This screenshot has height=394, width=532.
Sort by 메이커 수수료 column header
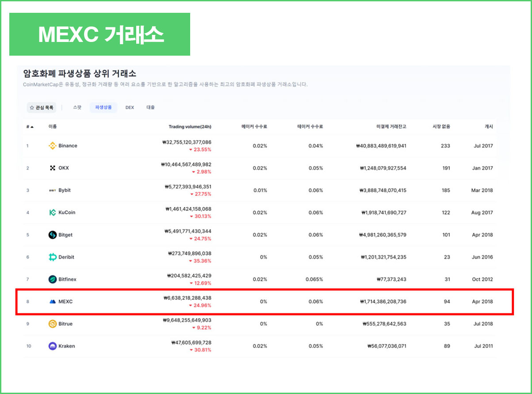pos(254,127)
